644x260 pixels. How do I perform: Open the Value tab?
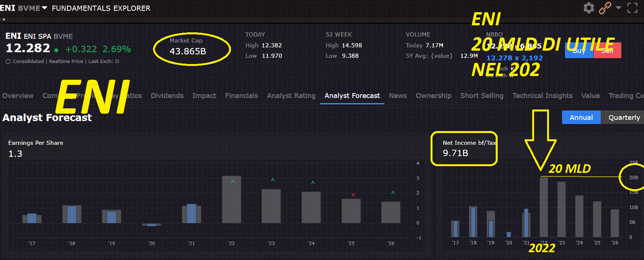click(590, 95)
